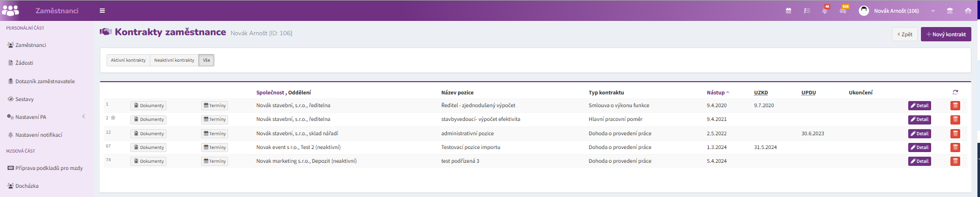
Task: Open Detail of administrativní pozice contract
Action: point(919,134)
